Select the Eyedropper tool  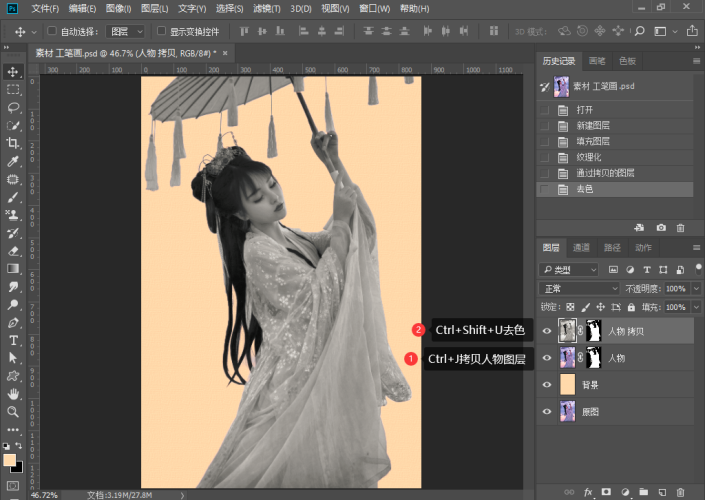pyautogui.click(x=13, y=161)
